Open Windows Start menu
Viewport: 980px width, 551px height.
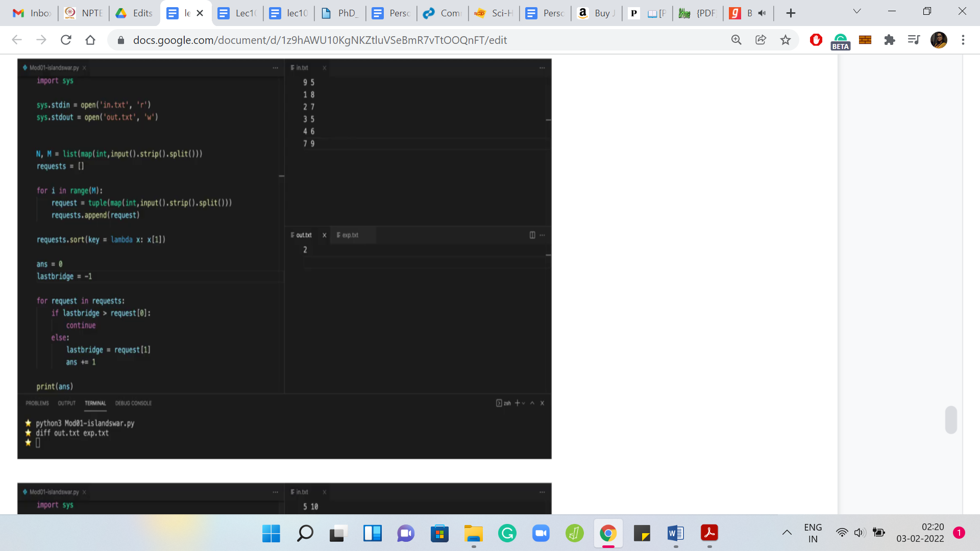(x=271, y=534)
